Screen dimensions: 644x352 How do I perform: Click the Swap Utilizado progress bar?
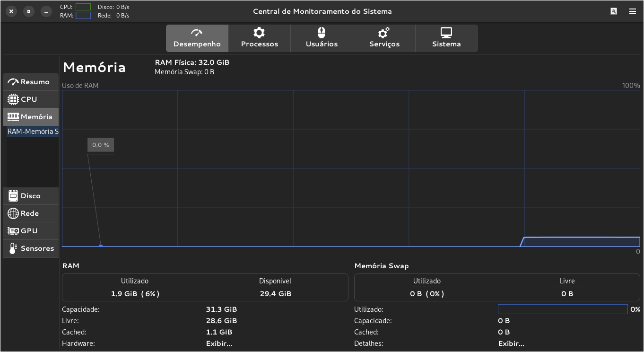pyautogui.click(x=562, y=309)
